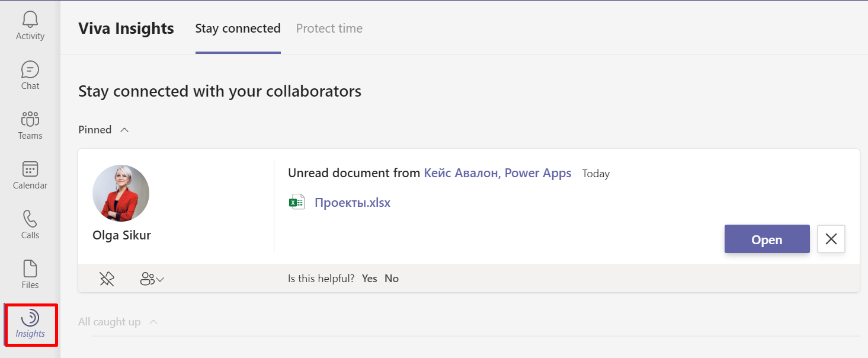Switch to the Stay connected tab

pos(238,28)
